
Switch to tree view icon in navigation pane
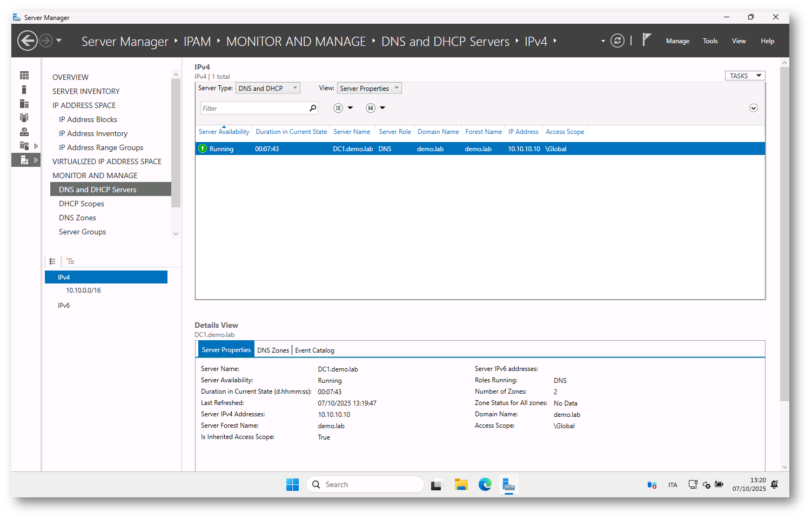(x=70, y=261)
